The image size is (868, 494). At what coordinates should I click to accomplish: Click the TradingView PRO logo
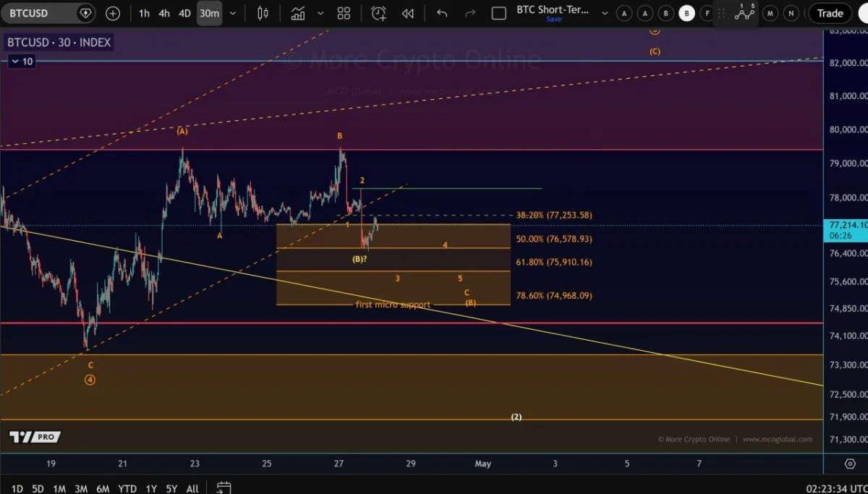35,437
